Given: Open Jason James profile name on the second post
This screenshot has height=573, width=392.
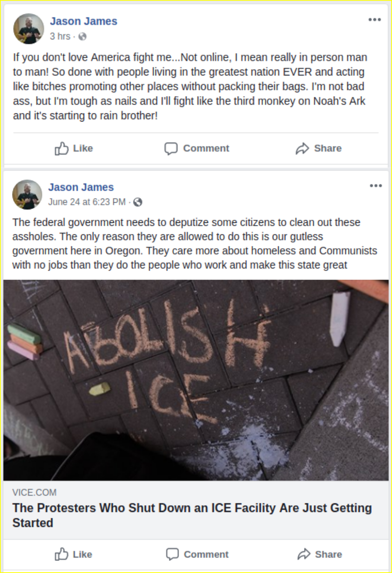Looking at the screenshot, I should [x=81, y=187].
